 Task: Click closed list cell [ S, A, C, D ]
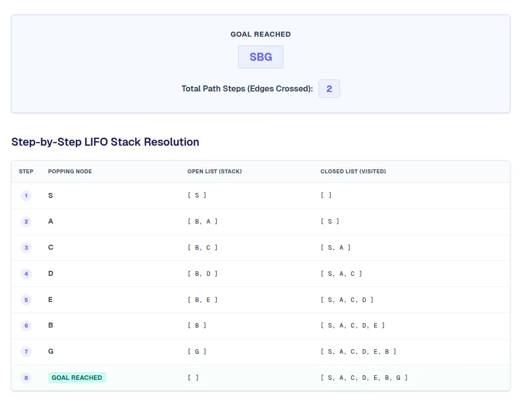(x=347, y=300)
